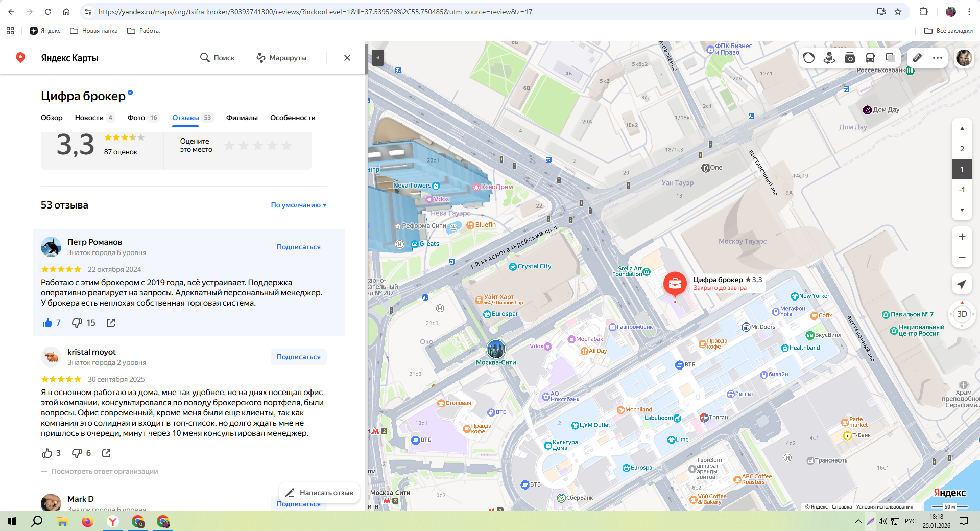The image size is (980, 531).
Task: Collapse the left sidebar panel
Action: pos(378,58)
